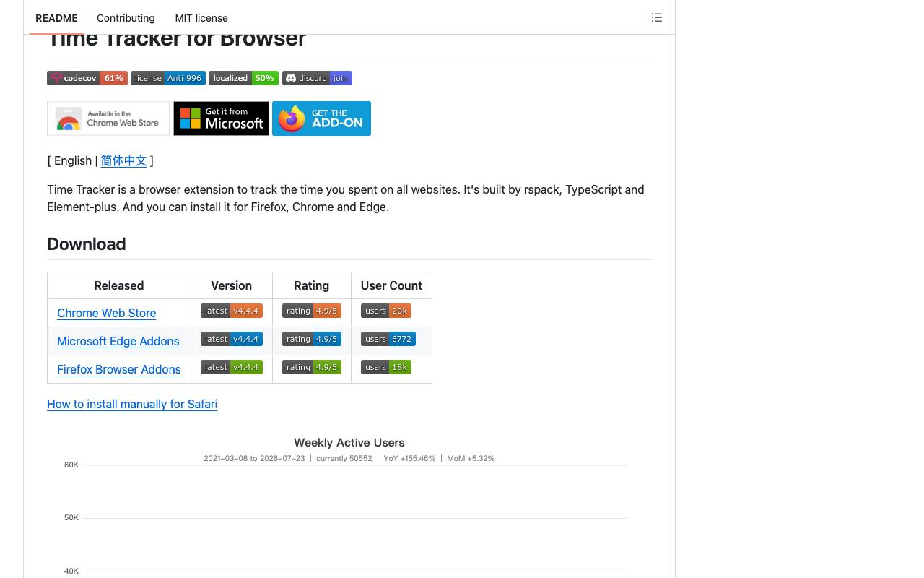Open the Chrome Web Store link
This screenshot has width=924, height=578.
coord(107,313)
